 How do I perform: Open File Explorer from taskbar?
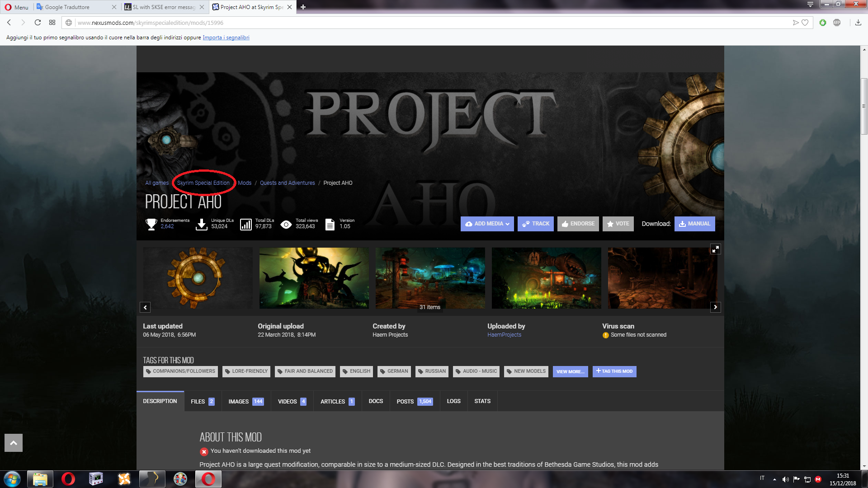(x=40, y=479)
